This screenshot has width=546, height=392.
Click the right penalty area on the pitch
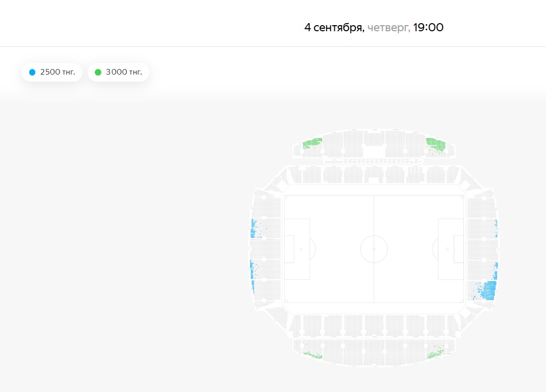click(x=451, y=249)
